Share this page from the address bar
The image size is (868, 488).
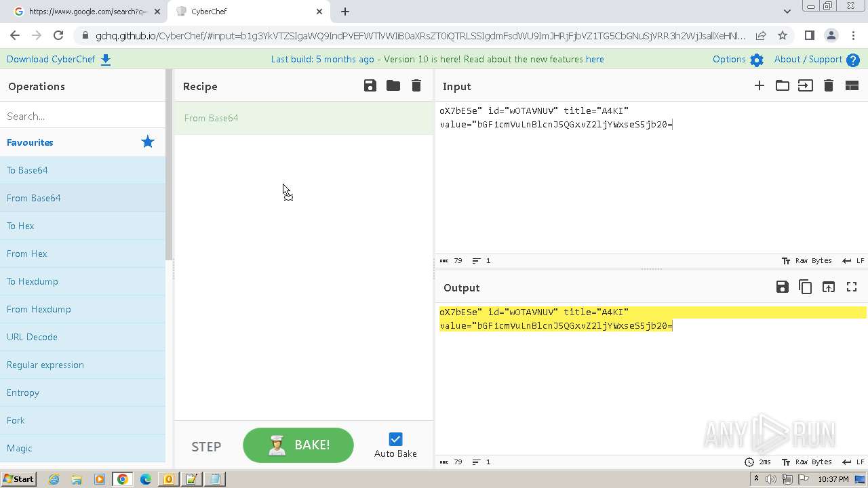point(761,35)
